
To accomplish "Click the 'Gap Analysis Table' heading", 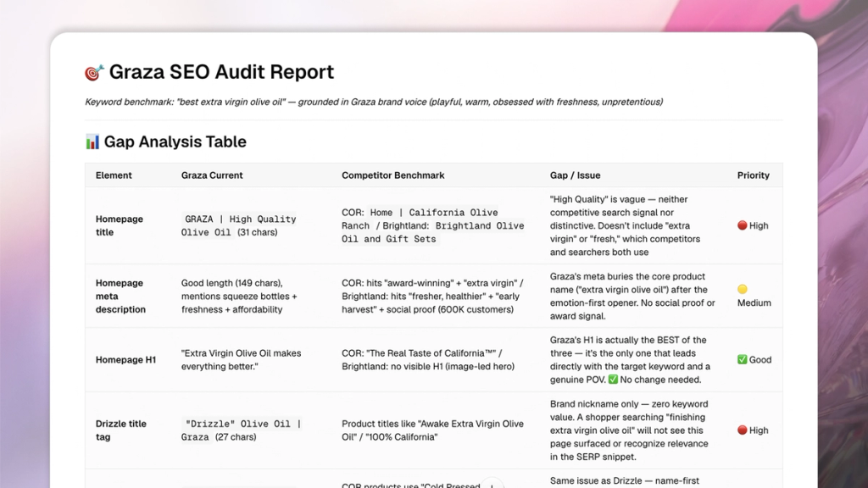I will pyautogui.click(x=175, y=141).
